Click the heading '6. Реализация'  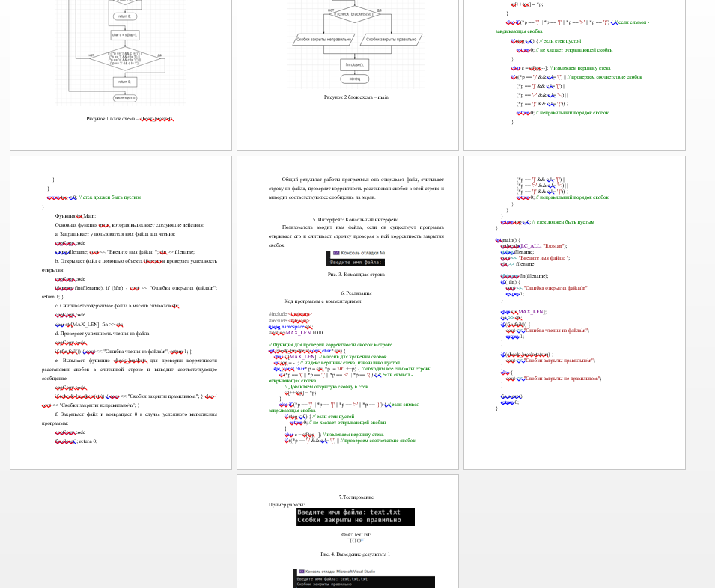[x=356, y=293]
